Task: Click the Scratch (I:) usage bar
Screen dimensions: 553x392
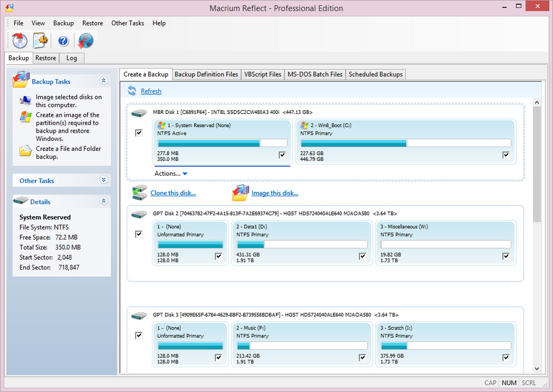Action: click(x=446, y=346)
